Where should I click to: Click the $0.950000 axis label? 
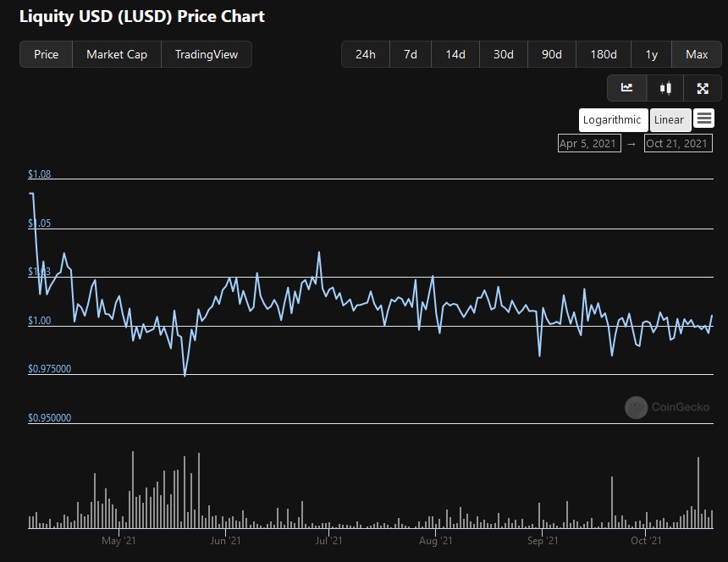(x=50, y=417)
